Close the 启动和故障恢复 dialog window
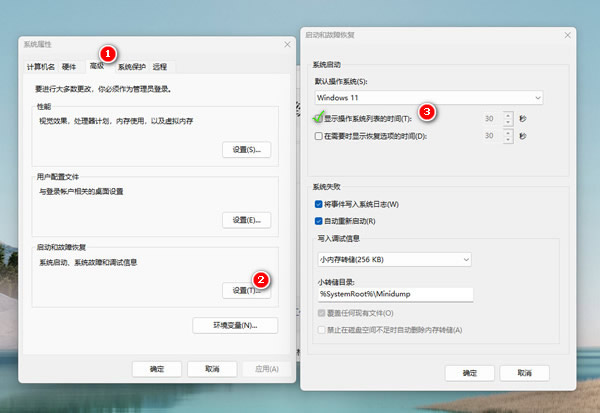This screenshot has height=413, width=600. 563,35
